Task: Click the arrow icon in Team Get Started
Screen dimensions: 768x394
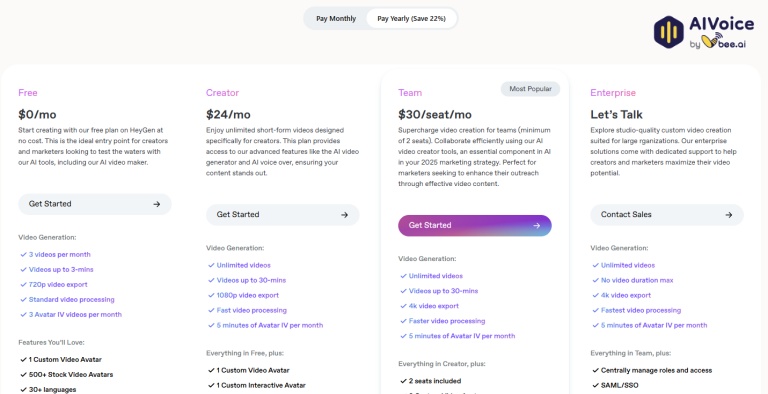Action: tap(536, 225)
